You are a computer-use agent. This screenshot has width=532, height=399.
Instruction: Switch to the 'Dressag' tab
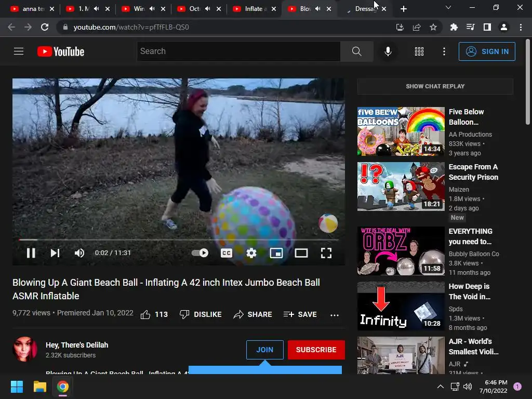(x=366, y=9)
